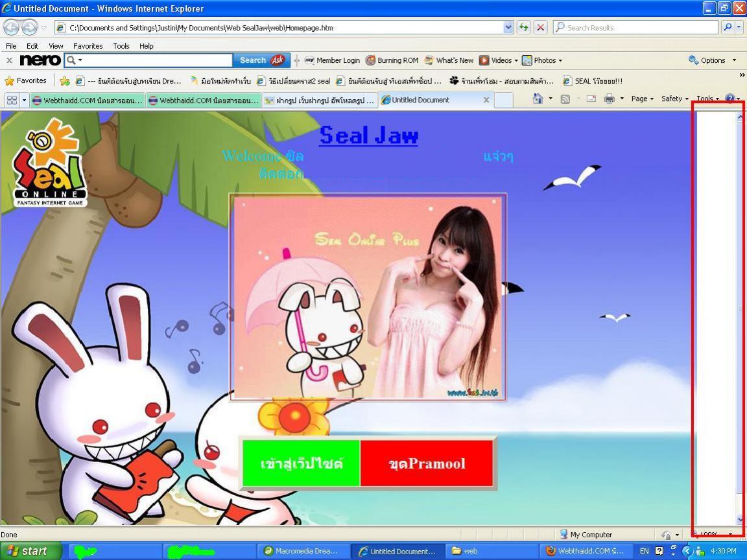747x560 pixels.
Task: Open the address bar history dropdown
Action: click(x=508, y=28)
